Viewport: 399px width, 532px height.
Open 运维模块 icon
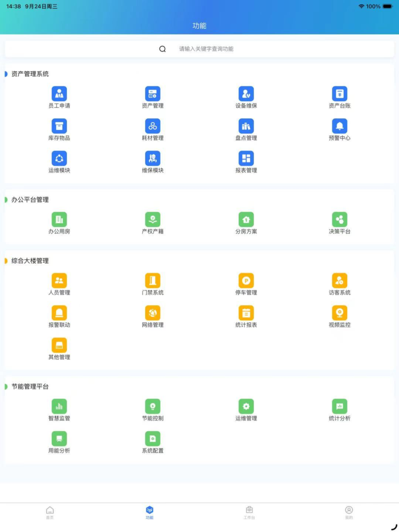(x=59, y=158)
